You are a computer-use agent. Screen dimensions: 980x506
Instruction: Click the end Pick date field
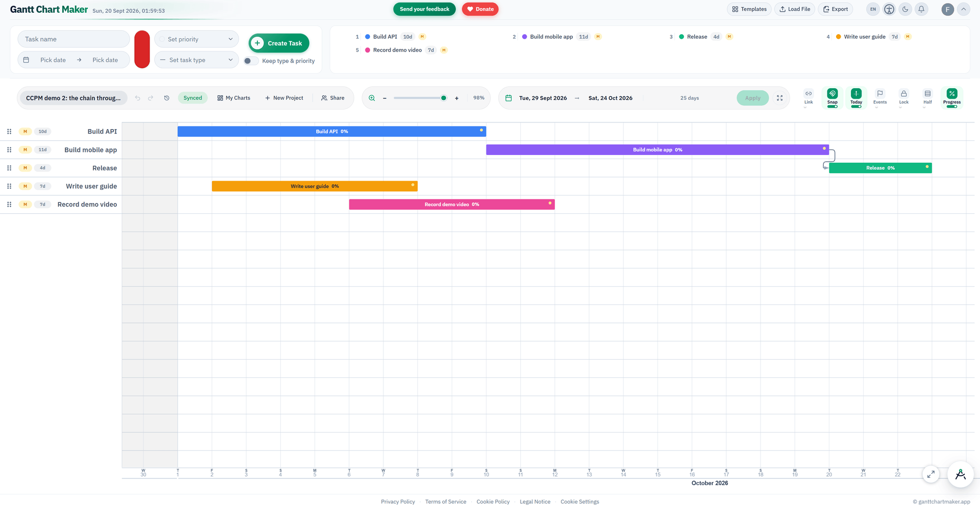(105, 60)
